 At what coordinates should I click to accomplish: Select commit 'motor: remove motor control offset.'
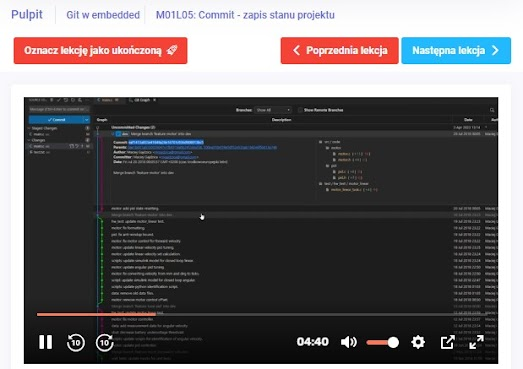click(295, 300)
